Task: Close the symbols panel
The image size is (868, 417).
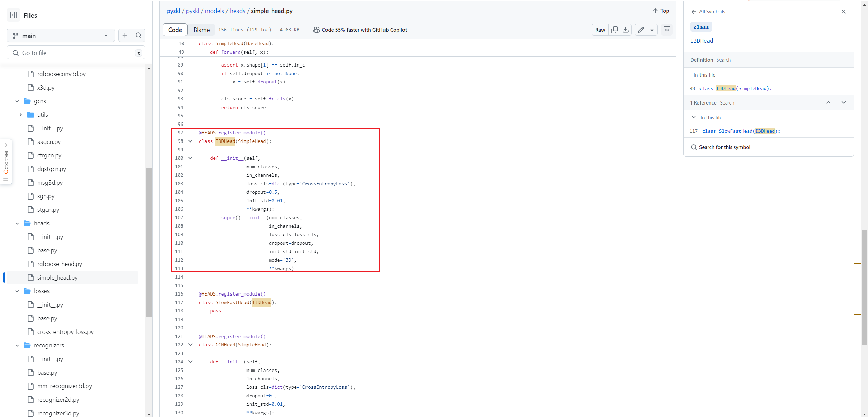Action: [x=844, y=12]
